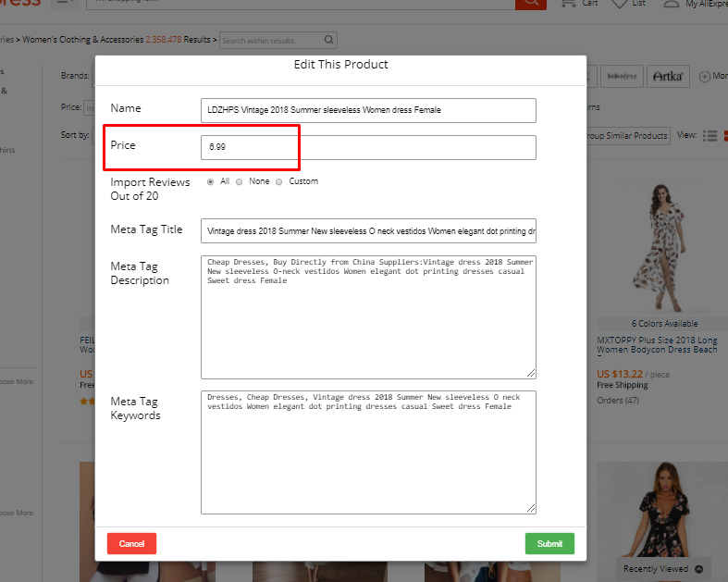This screenshot has width=728, height=582.
Task: Click the plus icon for more brands
Action: coord(705,76)
